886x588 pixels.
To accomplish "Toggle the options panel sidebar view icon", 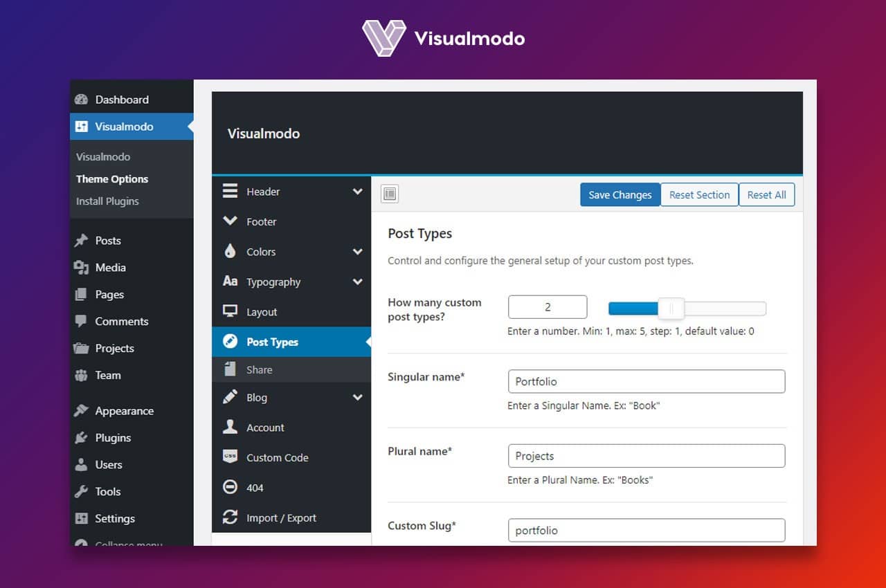I will (390, 194).
